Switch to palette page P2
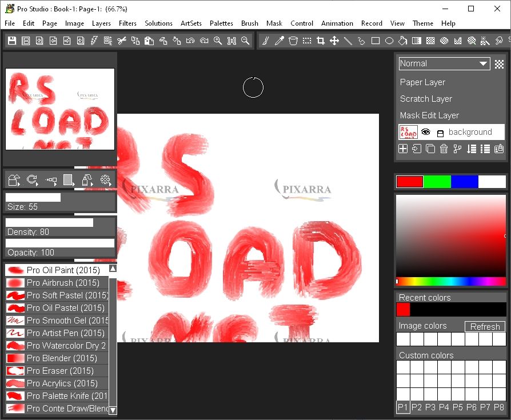The width and height of the screenshot is (511, 420). click(x=416, y=407)
